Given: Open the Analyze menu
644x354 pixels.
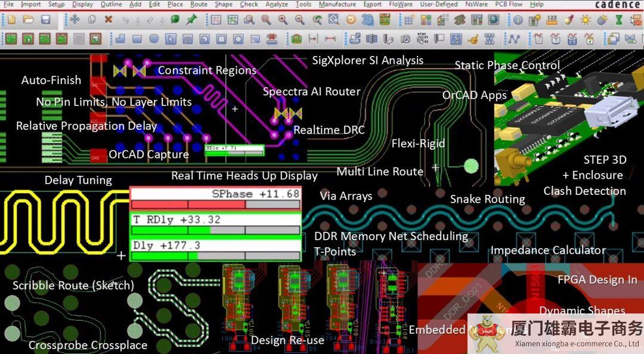Looking at the screenshot, I should (277, 4).
